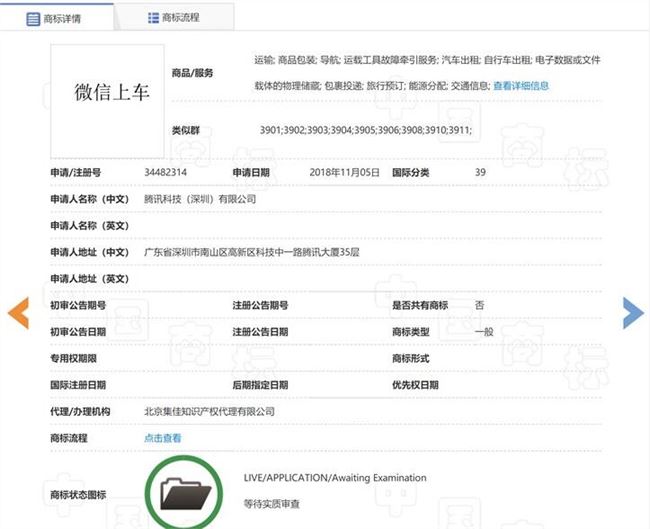Viewport: 650px width, 529px height.
Task: Select the 商标流程 row label
Action: pyautogui.click(x=69, y=438)
